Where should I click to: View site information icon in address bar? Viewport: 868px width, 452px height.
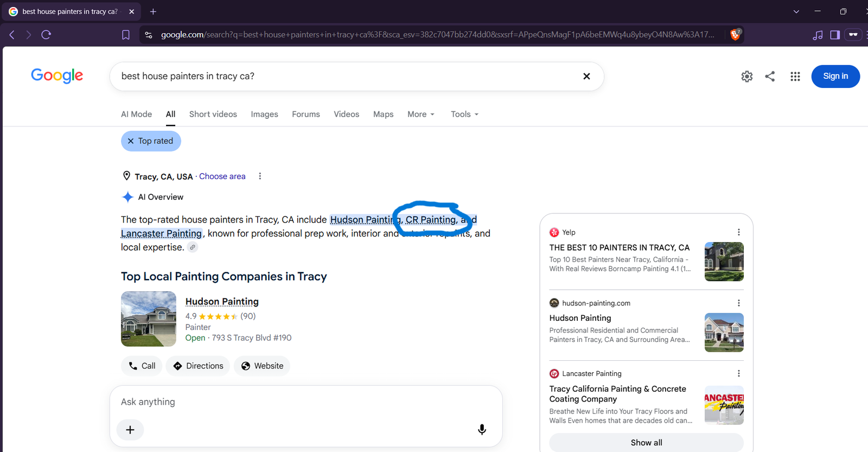coord(148,35)
